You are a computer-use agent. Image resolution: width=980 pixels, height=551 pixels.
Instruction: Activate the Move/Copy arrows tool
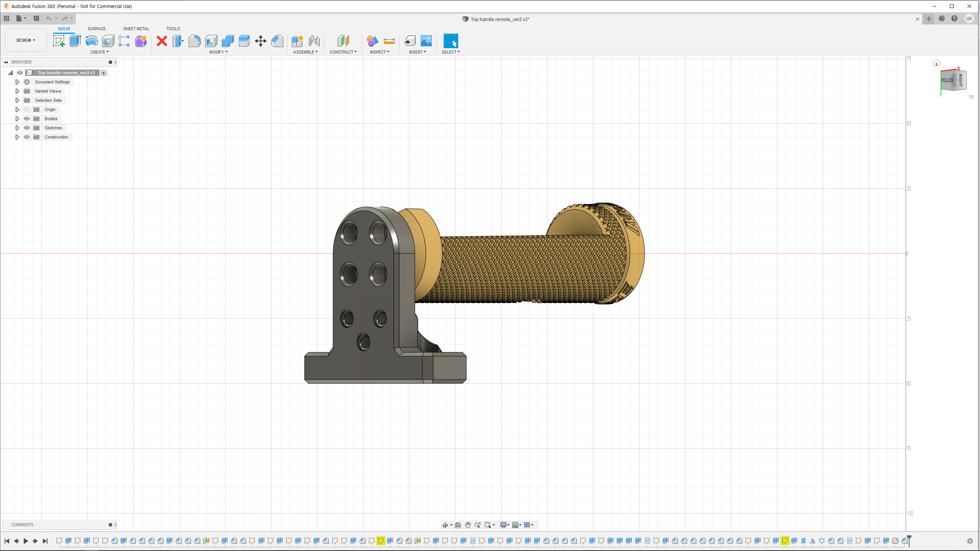260,41
